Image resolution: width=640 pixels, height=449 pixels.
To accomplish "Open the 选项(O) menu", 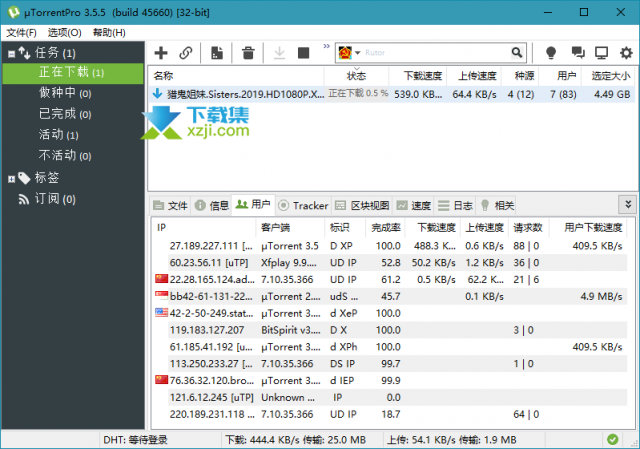I will [64, 33].
